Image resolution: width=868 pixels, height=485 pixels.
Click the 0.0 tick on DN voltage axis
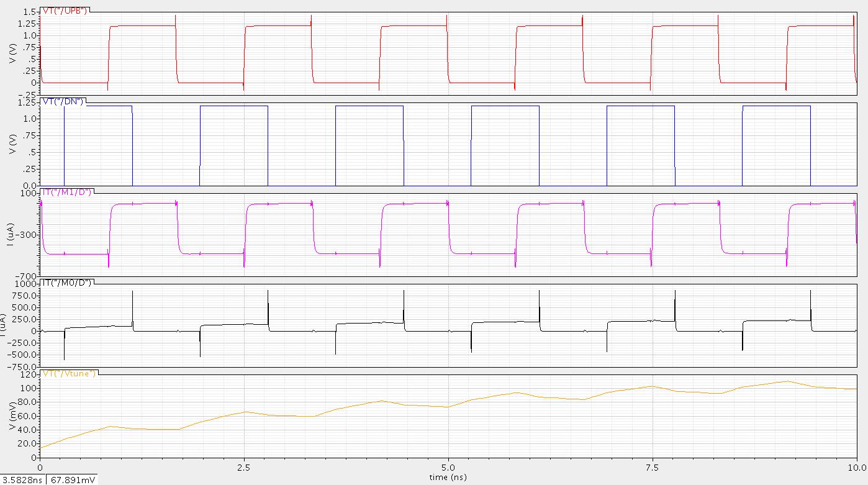pos(29,185)
